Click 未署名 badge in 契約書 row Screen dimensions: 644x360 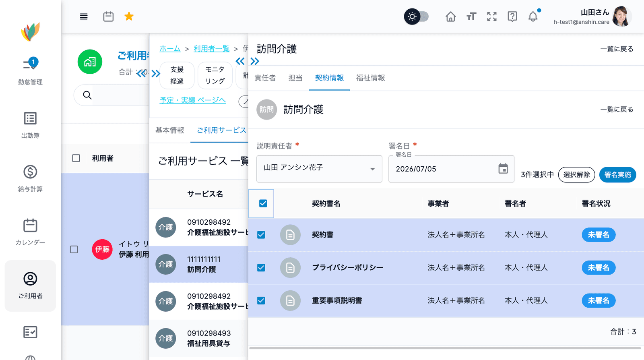599,235
